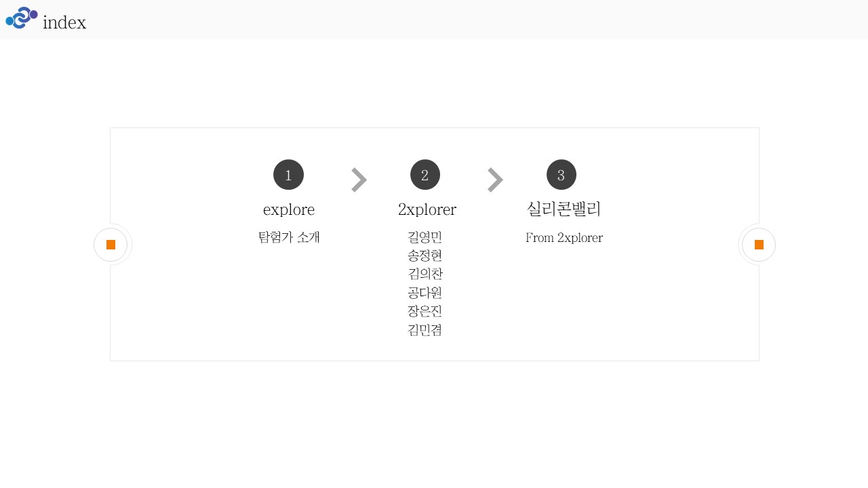868x488 pixels.
Task: Select the name 공다원
Action: [425, 293]
